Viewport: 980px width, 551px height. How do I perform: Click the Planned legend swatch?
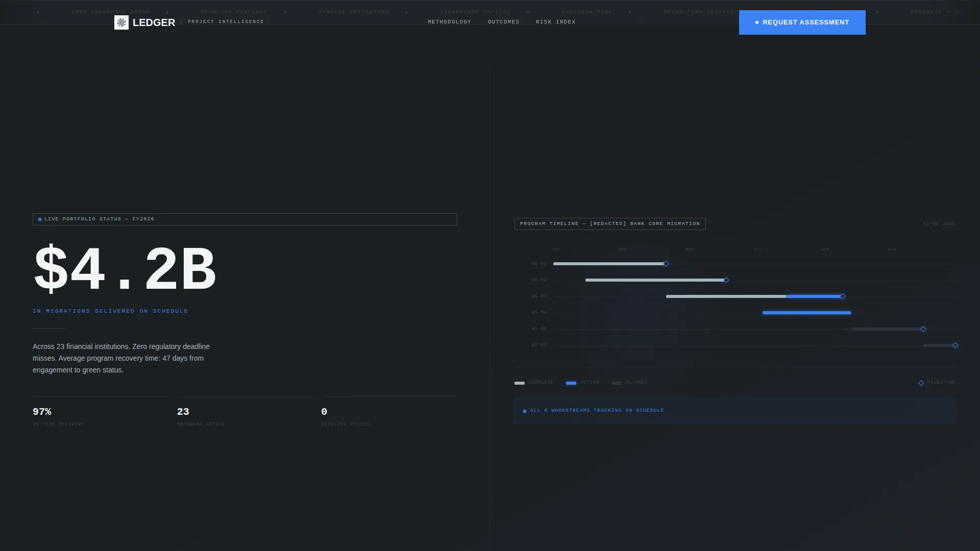617,383
